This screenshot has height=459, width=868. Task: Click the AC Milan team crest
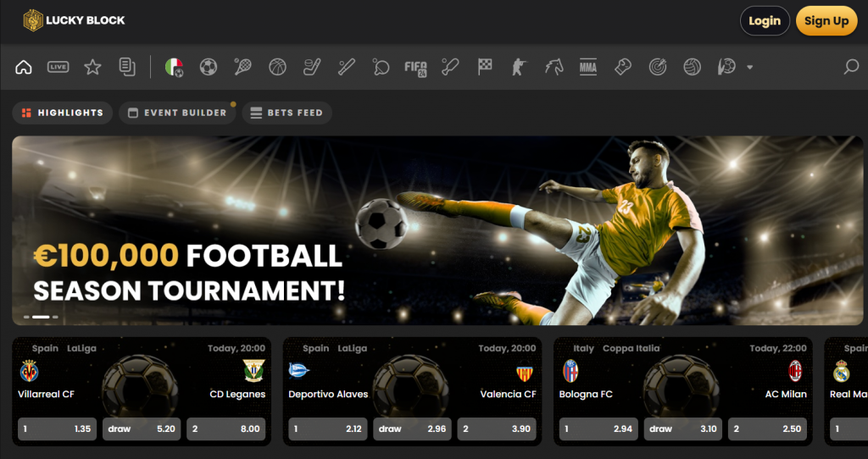[795, 371]
